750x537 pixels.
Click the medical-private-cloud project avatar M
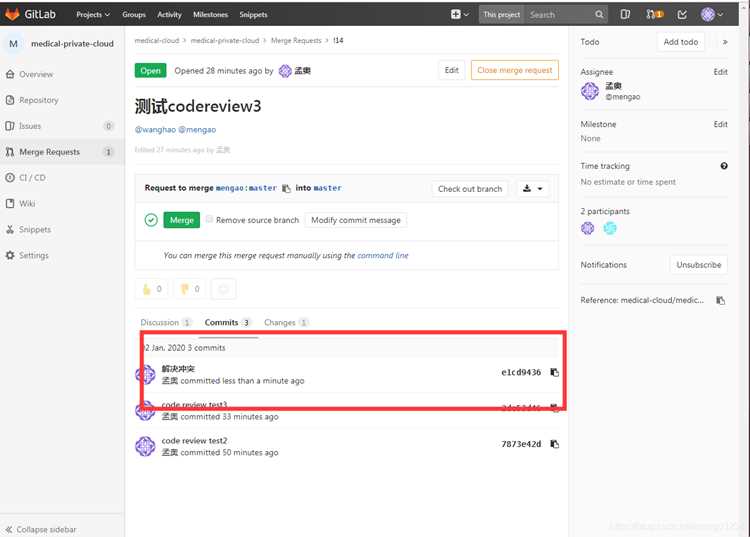click(x=13, y=44)
